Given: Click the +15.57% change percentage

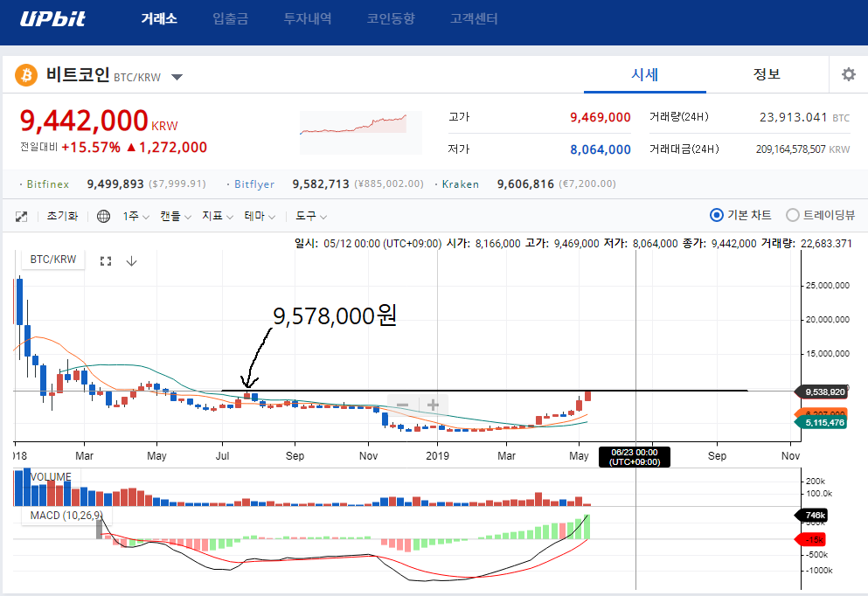Looking at the screenshot, I should [91, 147].
